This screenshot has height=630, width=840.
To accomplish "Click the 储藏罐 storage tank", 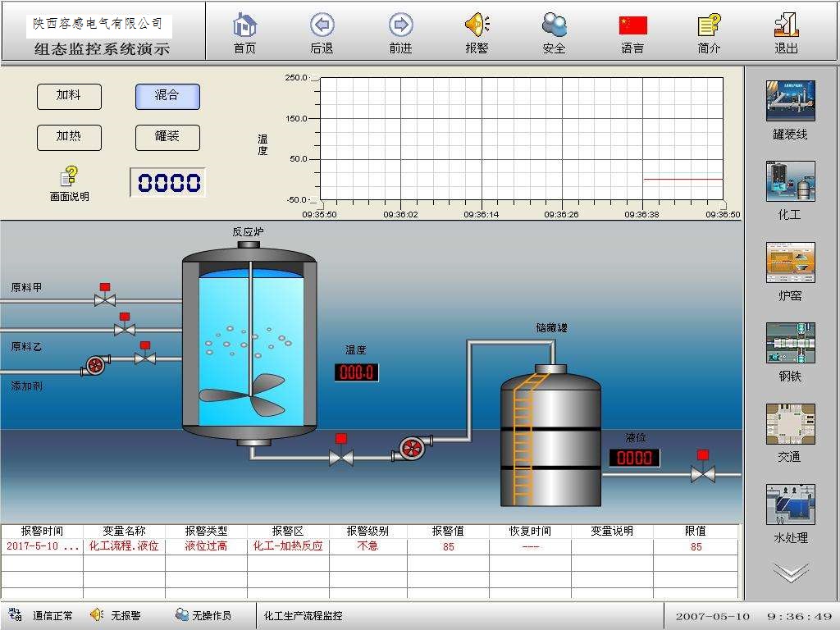I will pos(550,436).
